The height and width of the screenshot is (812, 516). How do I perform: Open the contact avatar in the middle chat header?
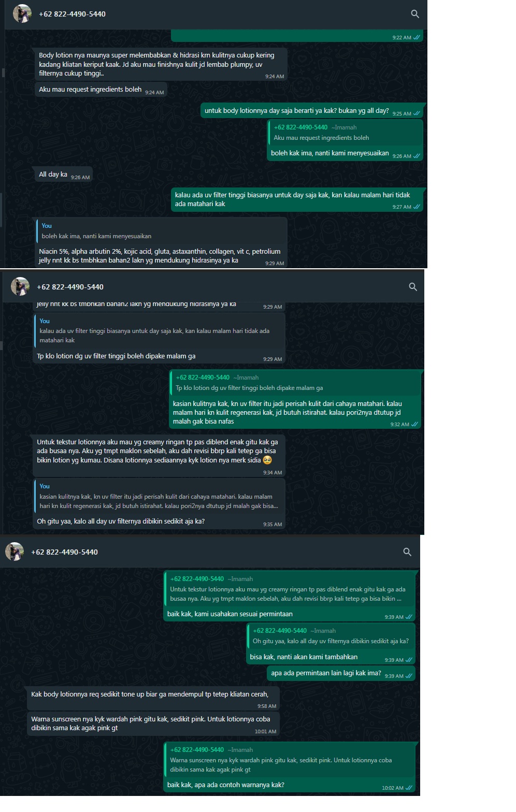[20, 286]
